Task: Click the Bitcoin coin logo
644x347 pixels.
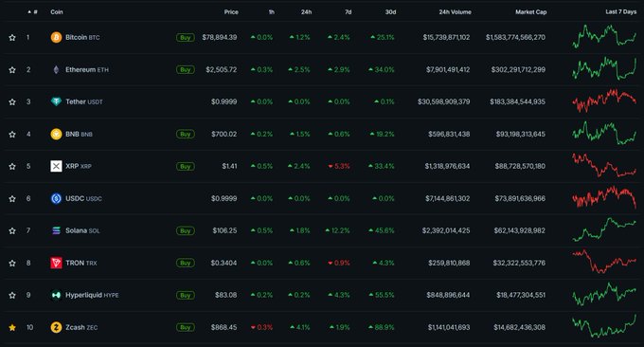Action: 56,37
